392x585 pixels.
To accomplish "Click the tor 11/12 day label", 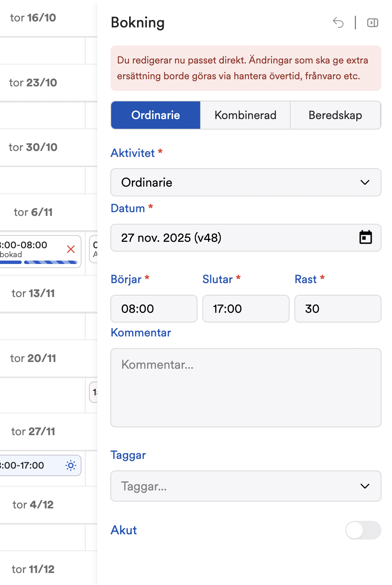I will pos(33,569).
